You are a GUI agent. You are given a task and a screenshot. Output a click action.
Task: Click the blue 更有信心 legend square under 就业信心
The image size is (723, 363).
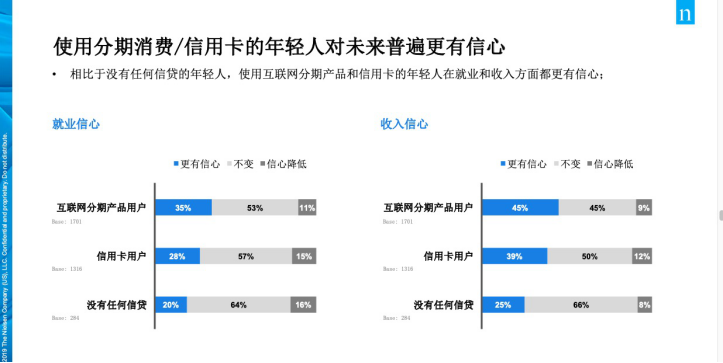click(x=176, y=164)
